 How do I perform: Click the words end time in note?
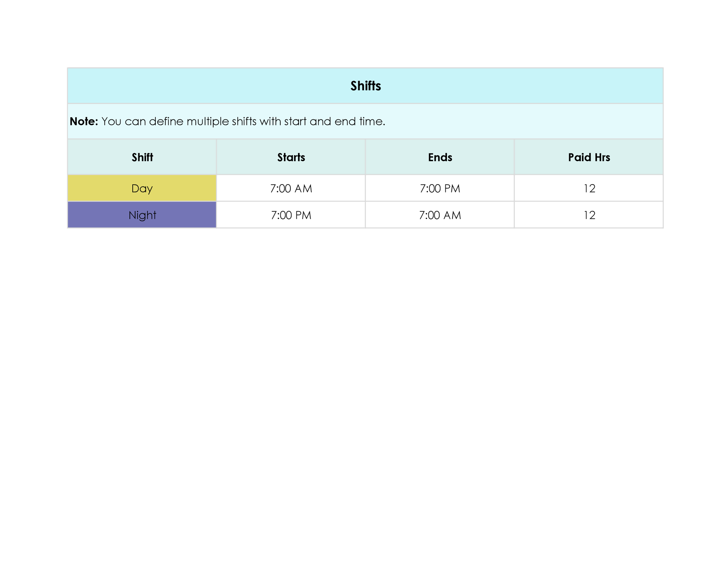[x=359, y=121]
